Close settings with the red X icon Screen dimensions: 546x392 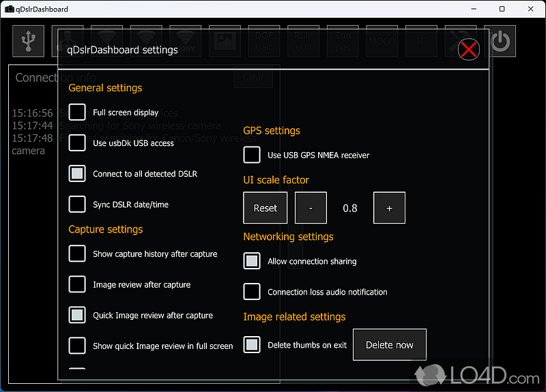point(468,49)
